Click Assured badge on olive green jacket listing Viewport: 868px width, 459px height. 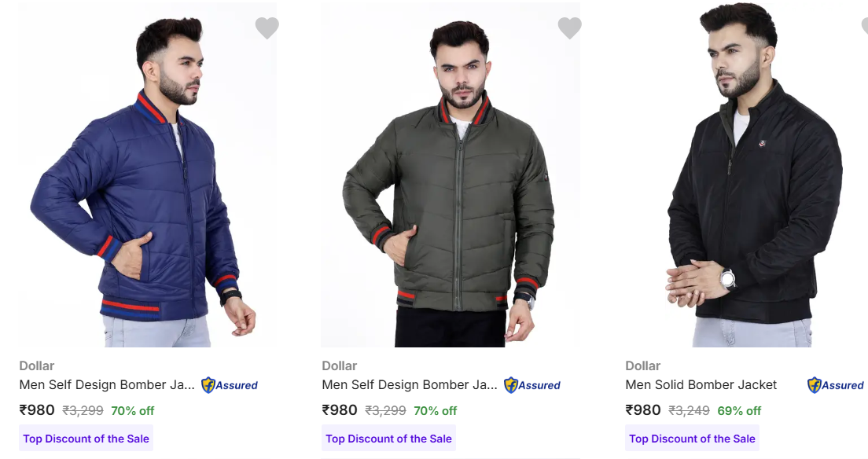click(x=532, y=385)
